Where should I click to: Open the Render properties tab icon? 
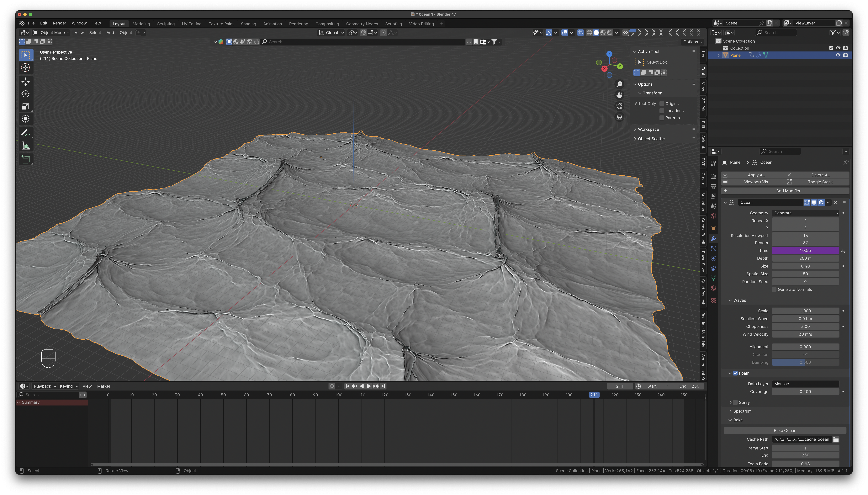713,176
